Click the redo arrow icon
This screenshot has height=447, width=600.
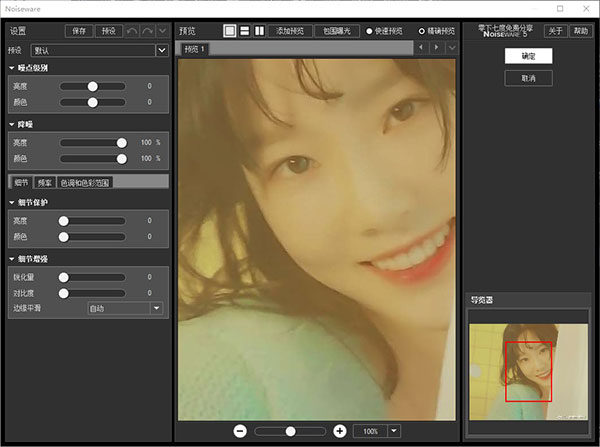(x=147, y=31)
